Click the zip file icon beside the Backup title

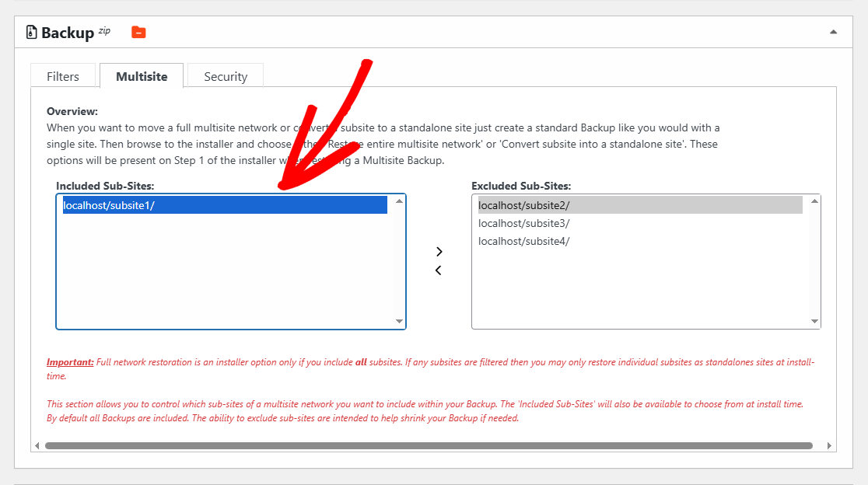point(30,32)
